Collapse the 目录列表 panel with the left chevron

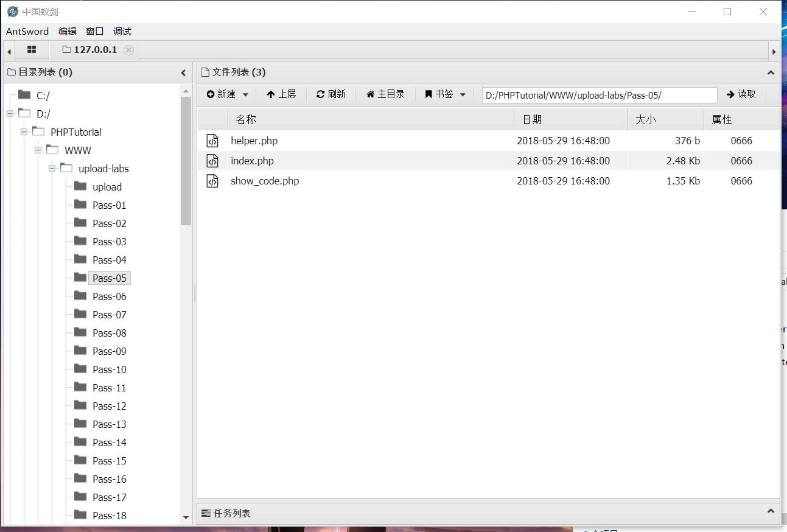(x=183, y=73)
